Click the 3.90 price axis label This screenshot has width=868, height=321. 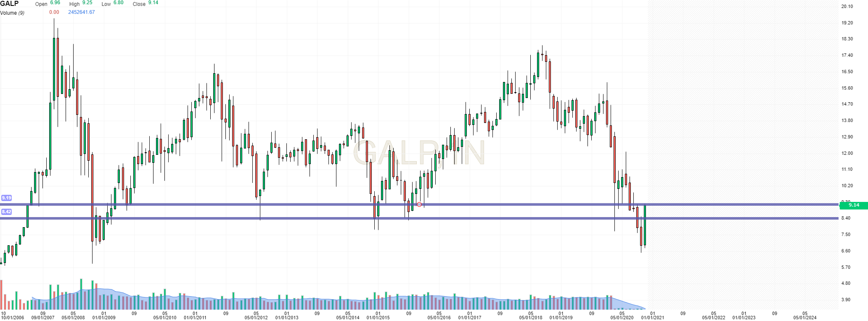tap(846, 300)
